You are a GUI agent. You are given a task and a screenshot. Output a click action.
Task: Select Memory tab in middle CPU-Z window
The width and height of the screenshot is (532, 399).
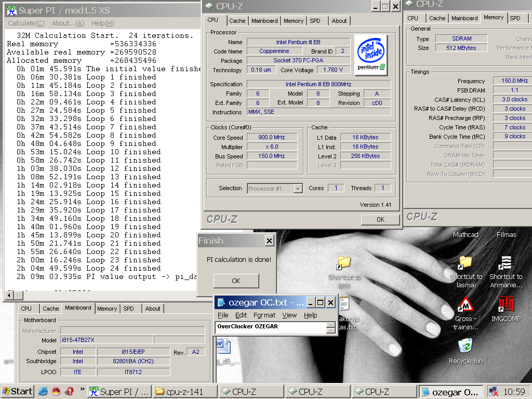[x=294, y=21]
